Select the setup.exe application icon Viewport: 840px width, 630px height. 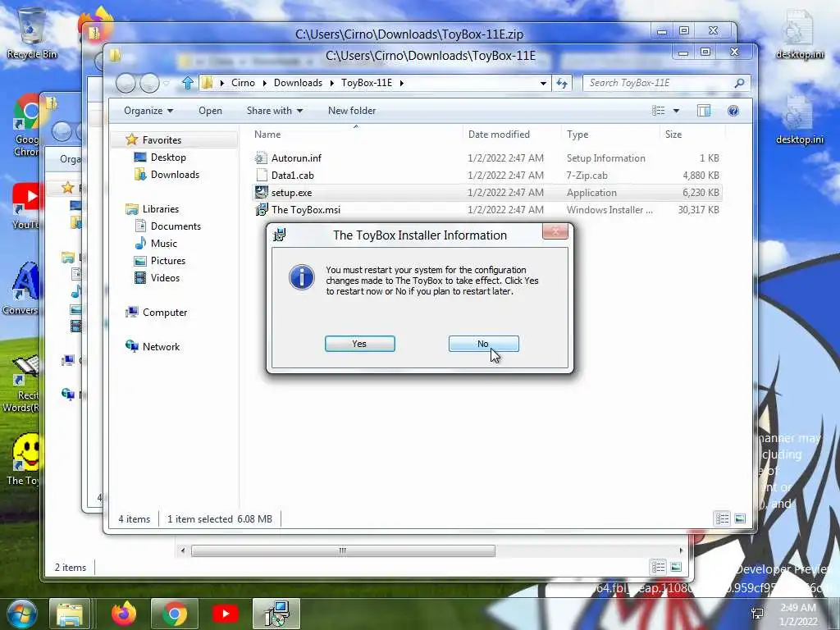[261, 192]
